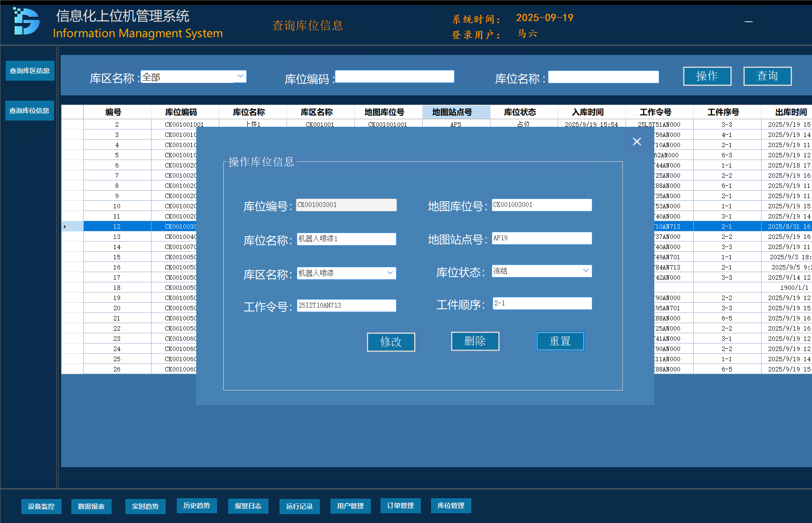The height and width of the screenshot is (523, 812).
Task: Switch to 运行记录 bottom tab
Action: click(299, 506)
